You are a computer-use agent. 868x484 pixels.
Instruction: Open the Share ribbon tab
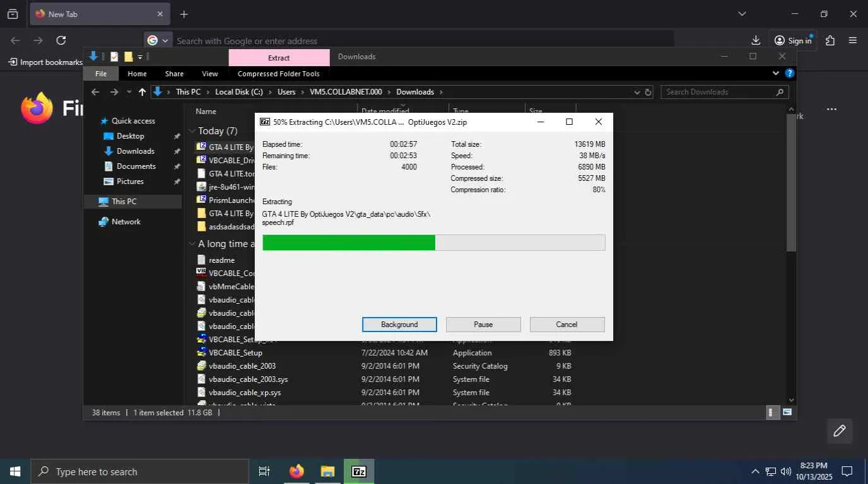(174, 74)
